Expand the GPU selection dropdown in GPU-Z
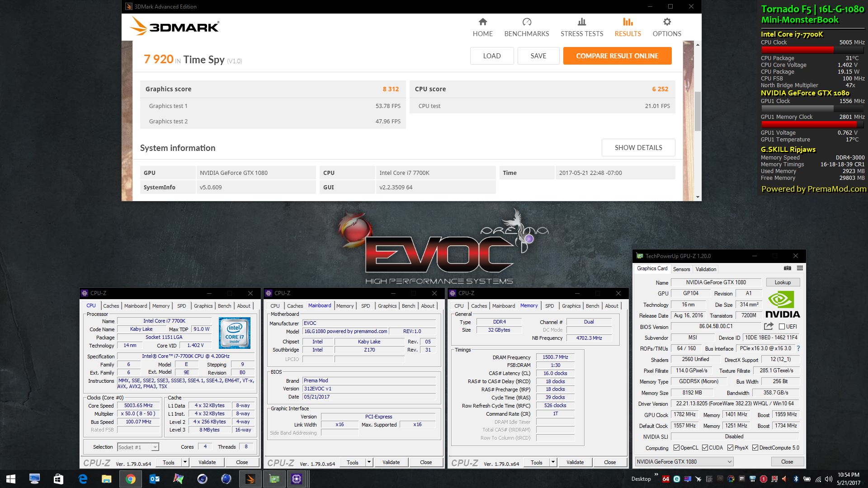This screenshot has height=488, width=868. coord(729,462)
